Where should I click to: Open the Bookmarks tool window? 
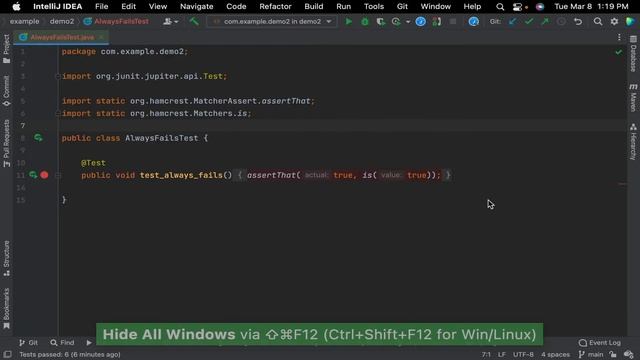pos(7,308)
